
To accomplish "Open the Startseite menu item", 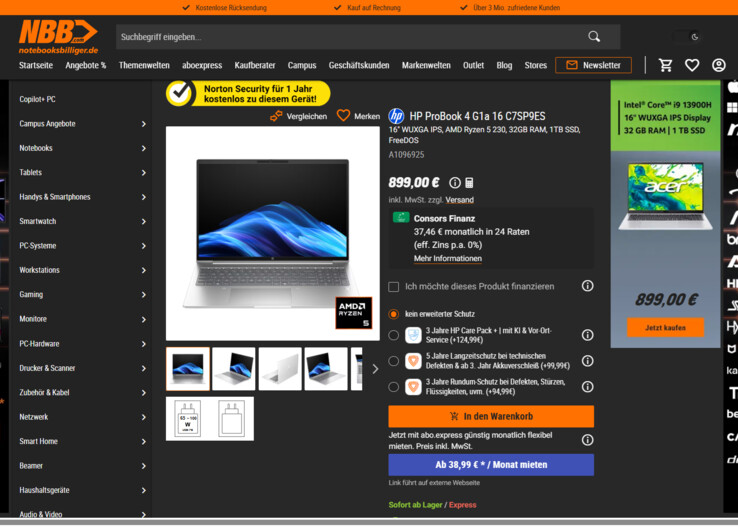I will click(36, 65).
